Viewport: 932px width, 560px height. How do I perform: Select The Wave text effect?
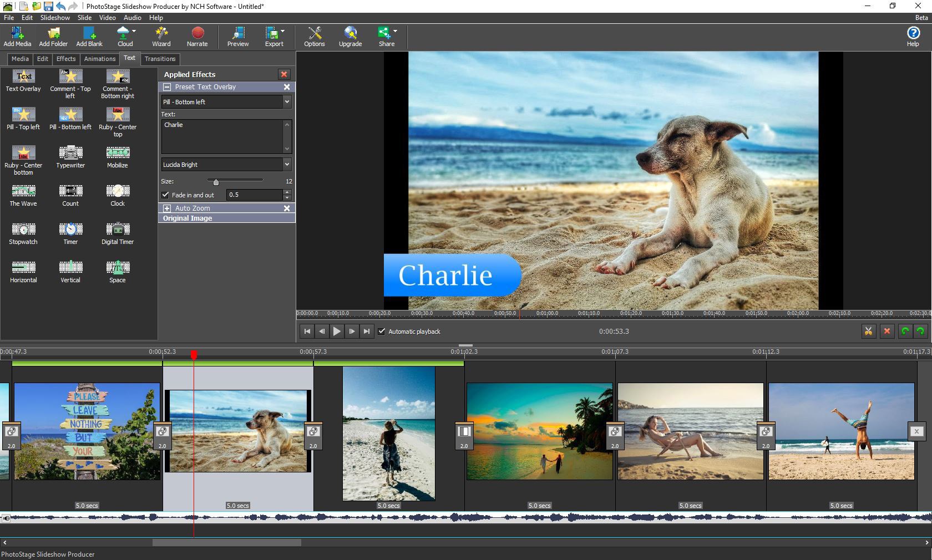tap(23, 195)
